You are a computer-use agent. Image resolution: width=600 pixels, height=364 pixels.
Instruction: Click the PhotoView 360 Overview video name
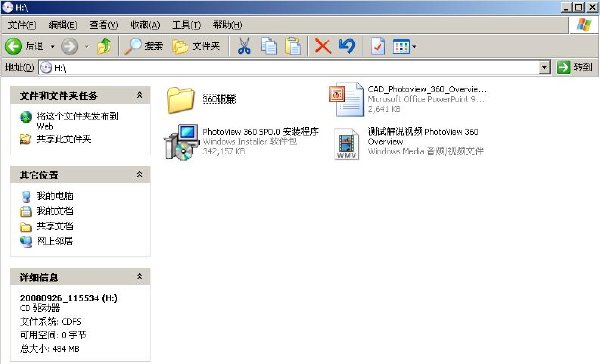click(423, 137)
